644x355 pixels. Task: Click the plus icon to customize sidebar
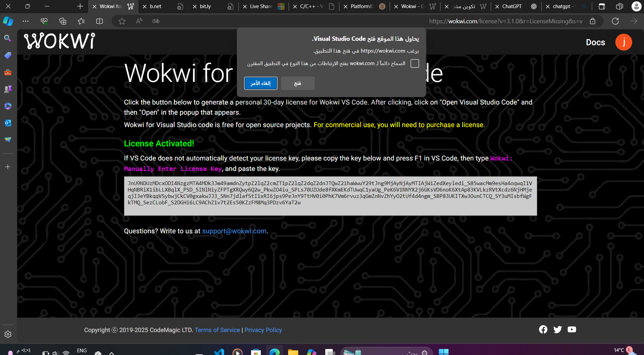(x=8, y=167)
